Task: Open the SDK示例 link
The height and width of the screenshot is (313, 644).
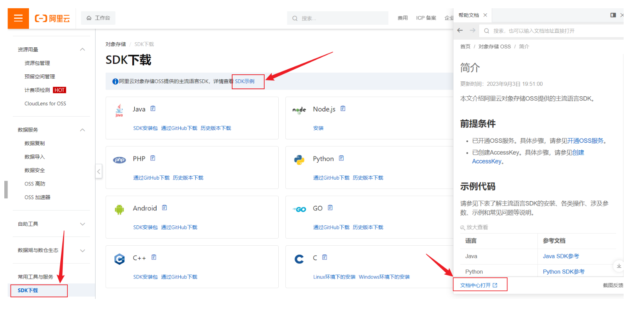Action: [x=245, y=81]
